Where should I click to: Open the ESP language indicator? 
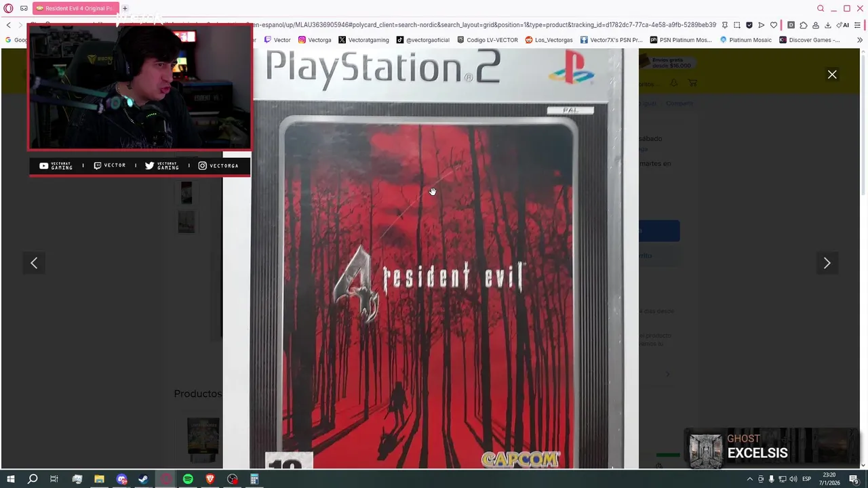[807, 479]
